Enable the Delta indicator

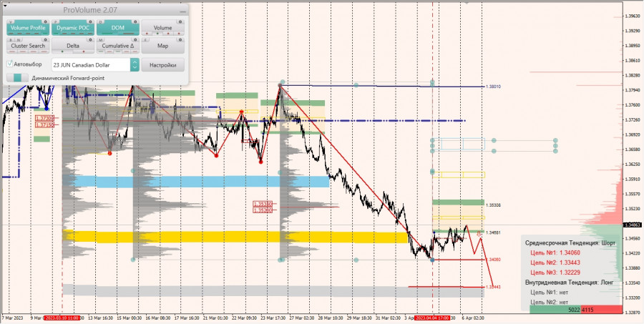point(73,46)
